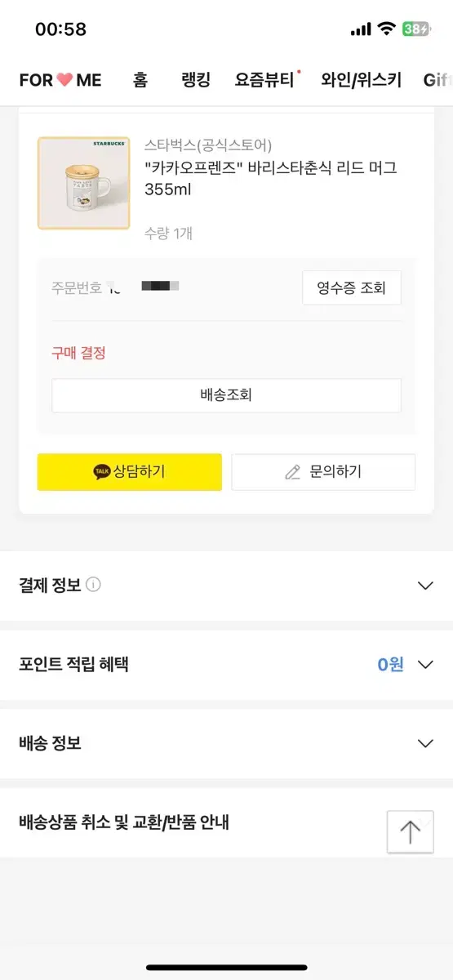Tap the heart icon in FOR ME
Viewport: 453px width, 980px height.
[65, 79]
